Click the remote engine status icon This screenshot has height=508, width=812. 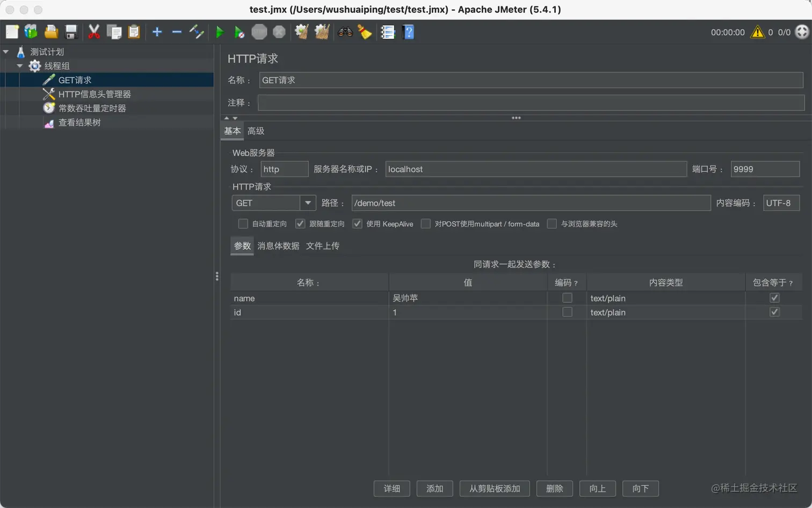802,32
